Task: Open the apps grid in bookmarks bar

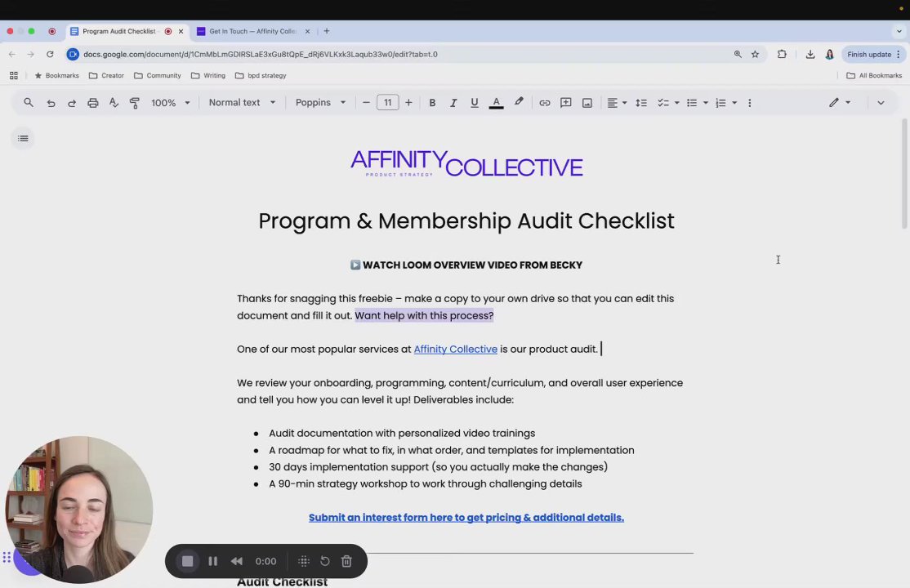Action: (14, 75)
